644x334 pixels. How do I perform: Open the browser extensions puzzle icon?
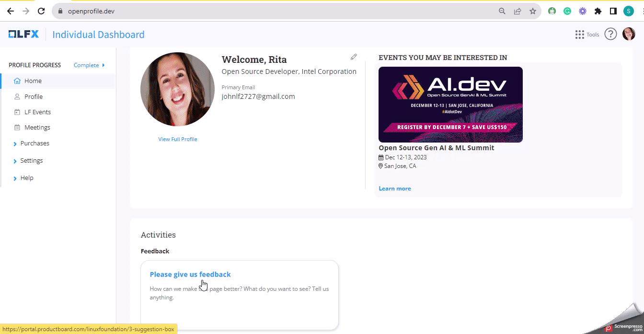(598, 11)
